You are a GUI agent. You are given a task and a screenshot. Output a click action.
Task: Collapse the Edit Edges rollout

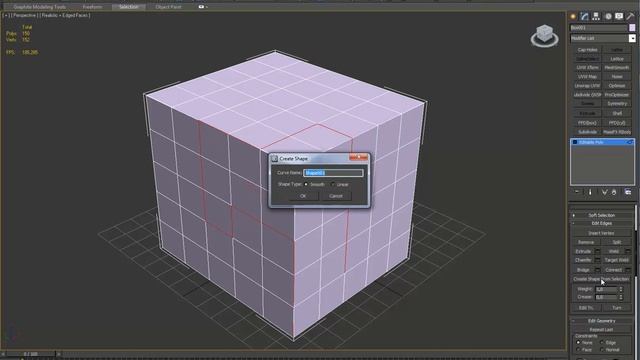[601, 224]
